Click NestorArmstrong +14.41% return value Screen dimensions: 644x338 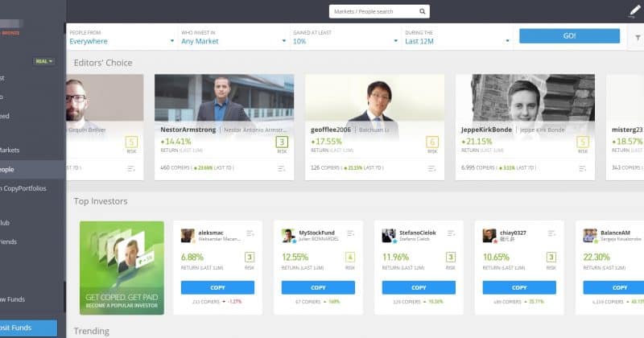[175, 142]
